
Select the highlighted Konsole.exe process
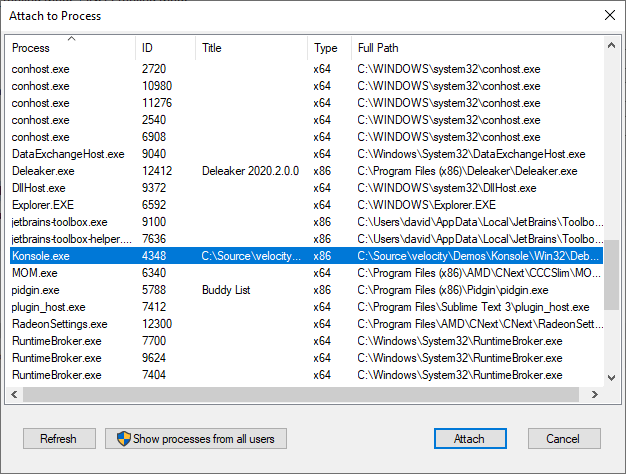[306, 256]
